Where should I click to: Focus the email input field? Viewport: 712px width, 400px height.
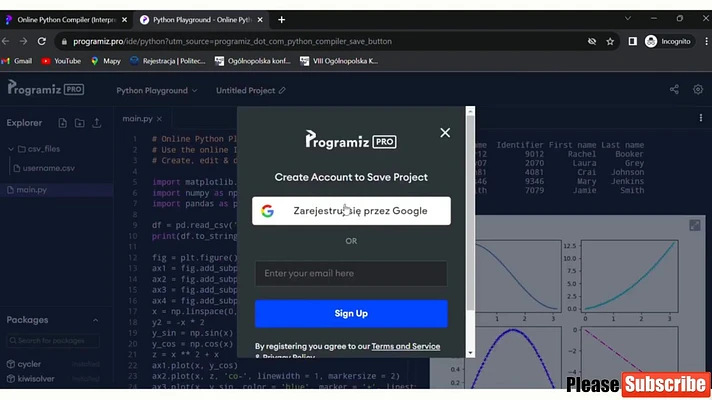[351, 273]
